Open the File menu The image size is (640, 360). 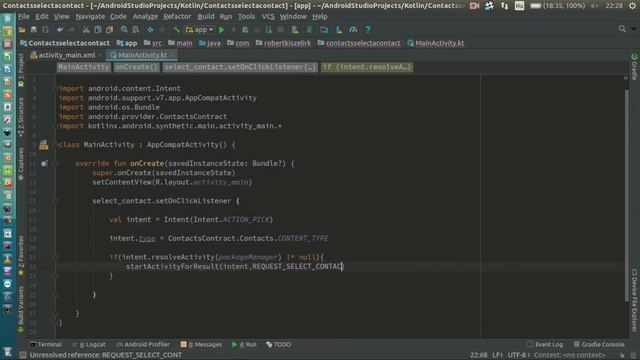(x=24, y=17)
